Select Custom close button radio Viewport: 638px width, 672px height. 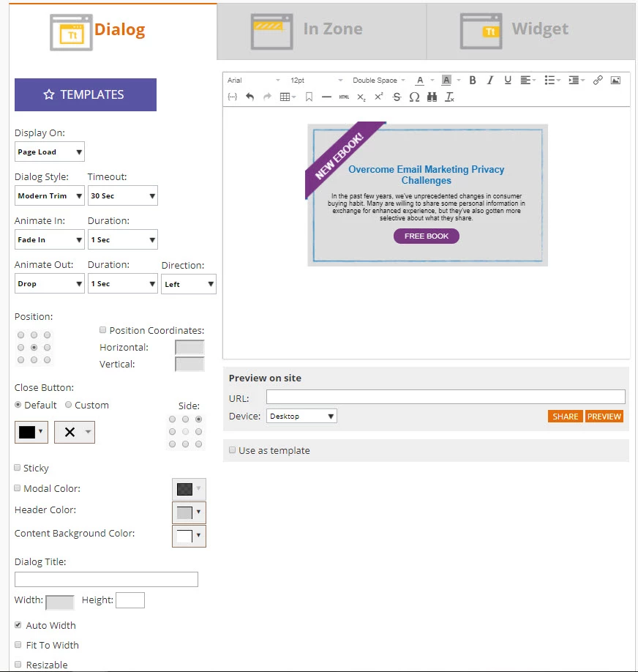(x=68, y=405)
